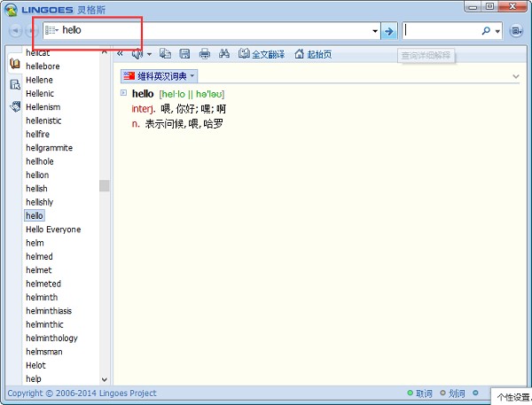Expand the hello entry marker
Screen dimensions: 532x405
pyautogui.click(x=123, y=92)
